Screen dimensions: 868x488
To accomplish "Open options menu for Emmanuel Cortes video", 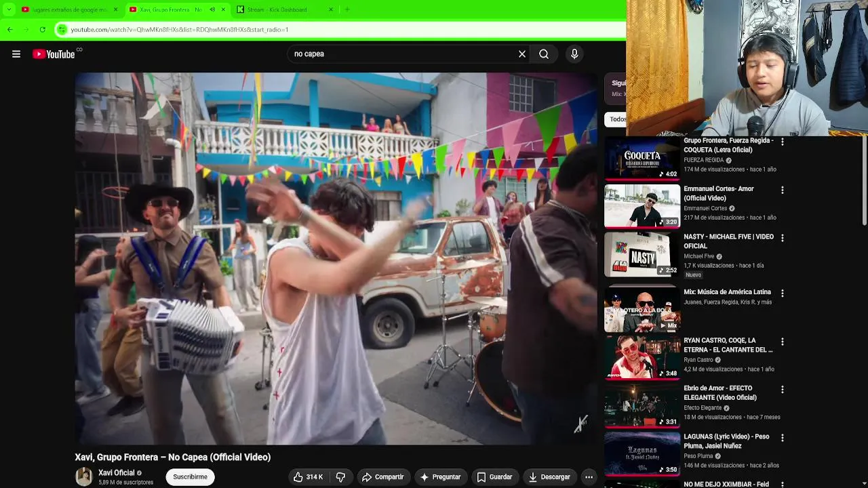I will tap(783, 190).
